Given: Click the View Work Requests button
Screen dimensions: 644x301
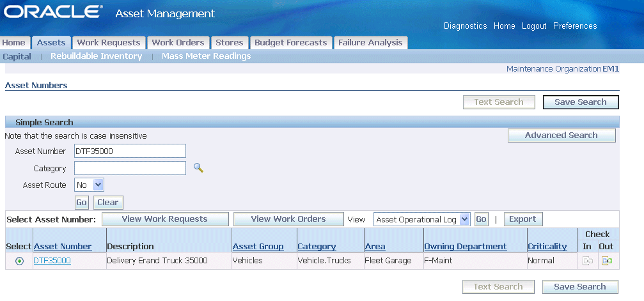Looking at the screenshot, I should [x=165, y=219].
